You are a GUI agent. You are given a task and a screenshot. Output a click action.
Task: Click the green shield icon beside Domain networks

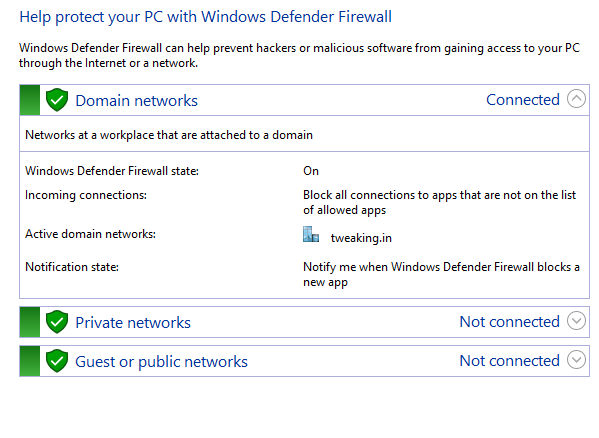pos(57,100)
